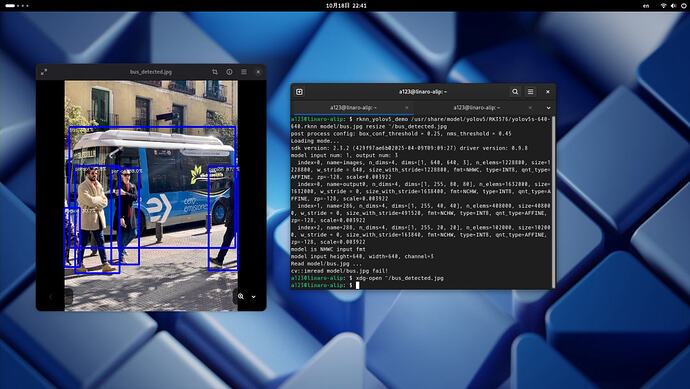Close the first terminal tab
The width and height of the screenshot is (690, 389).
pyautogui.click(x=406, y=107)
